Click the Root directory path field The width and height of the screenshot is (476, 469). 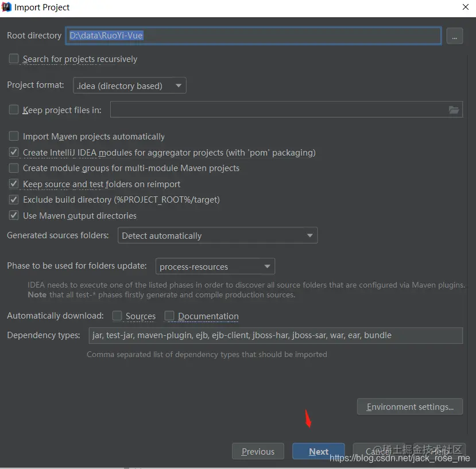pyautogui.click(x=253, y=36)
